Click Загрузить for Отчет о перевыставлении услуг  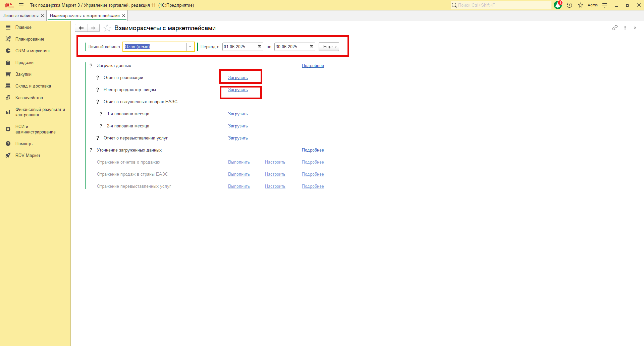coord(238,138)
